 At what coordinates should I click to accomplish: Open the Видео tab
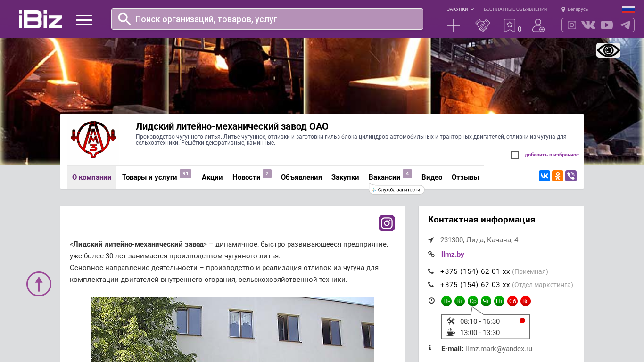tap(432, 177)
